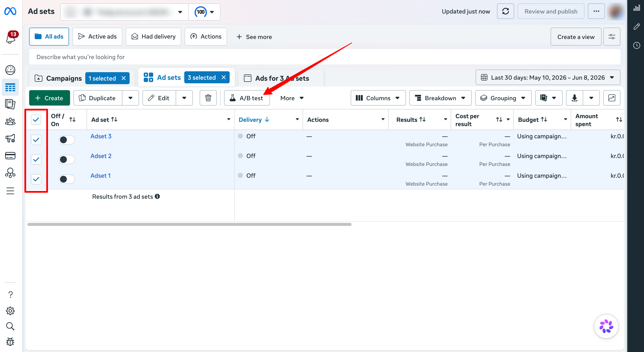644x352 pixels.
Task: Uncheck the Adset 2 checkbox
Action: (x=36, y=159)
